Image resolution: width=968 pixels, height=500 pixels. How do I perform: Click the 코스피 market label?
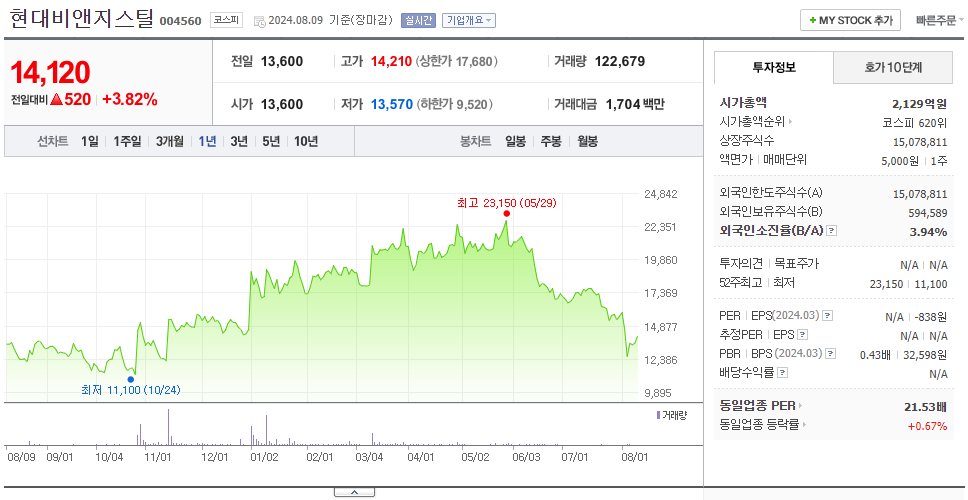226,20
